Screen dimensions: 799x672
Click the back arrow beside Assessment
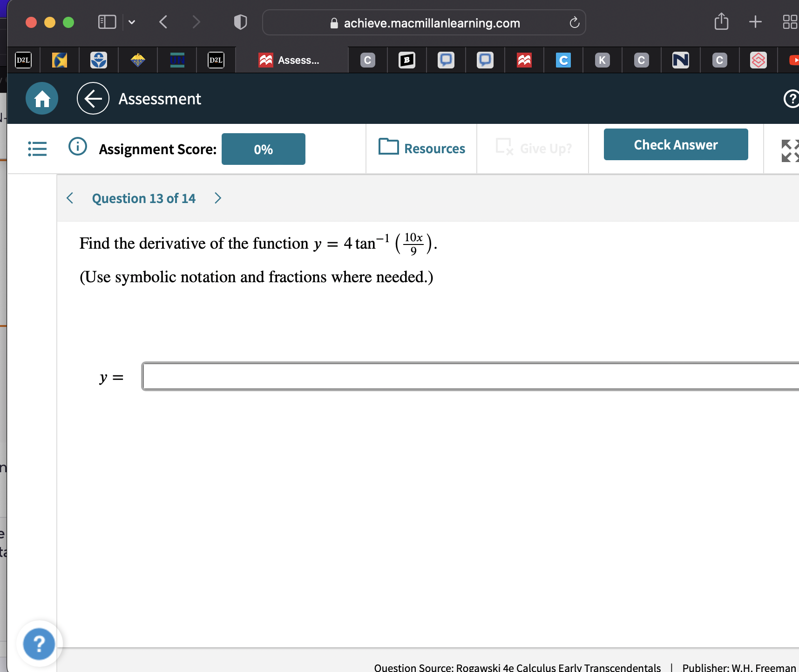(x=93, y=98)
